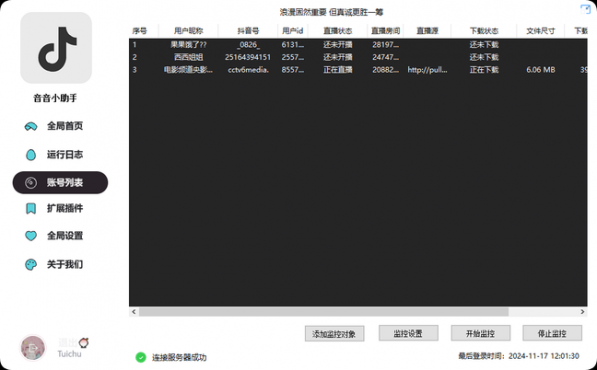Click the egg icon beside 运行日志
This screenshot has width=597, height=370.
click(x=31, y=155)
